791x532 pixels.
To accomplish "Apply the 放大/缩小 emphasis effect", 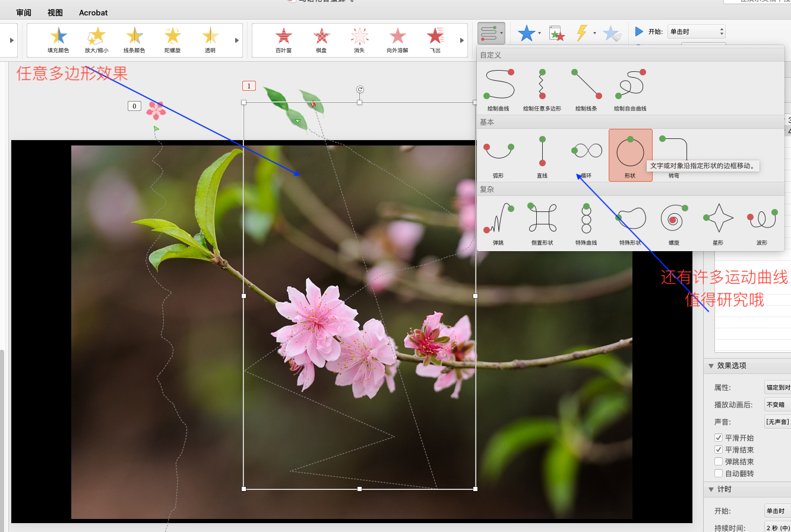I will coord(96,40).
